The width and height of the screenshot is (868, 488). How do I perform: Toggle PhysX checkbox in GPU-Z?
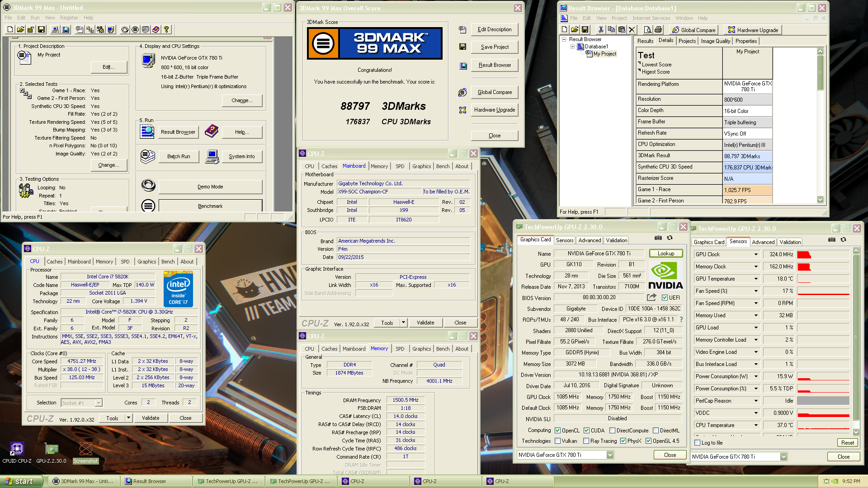coord(623,441)
